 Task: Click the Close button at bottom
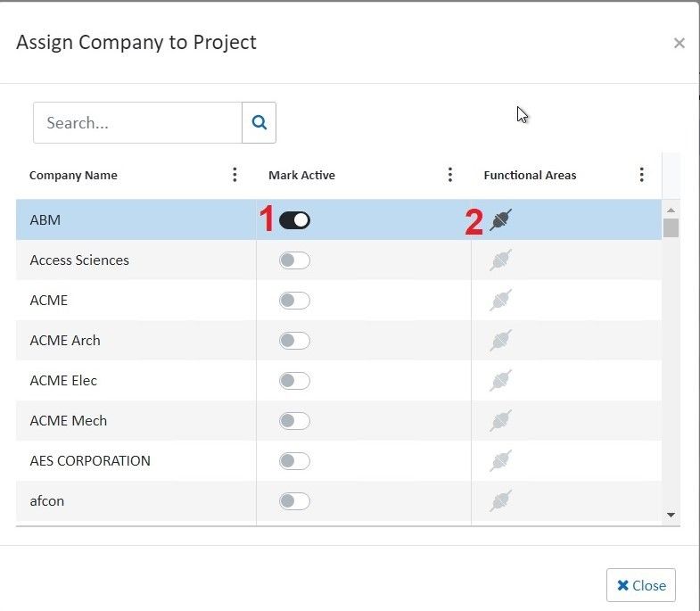click(x=640, y=585)
